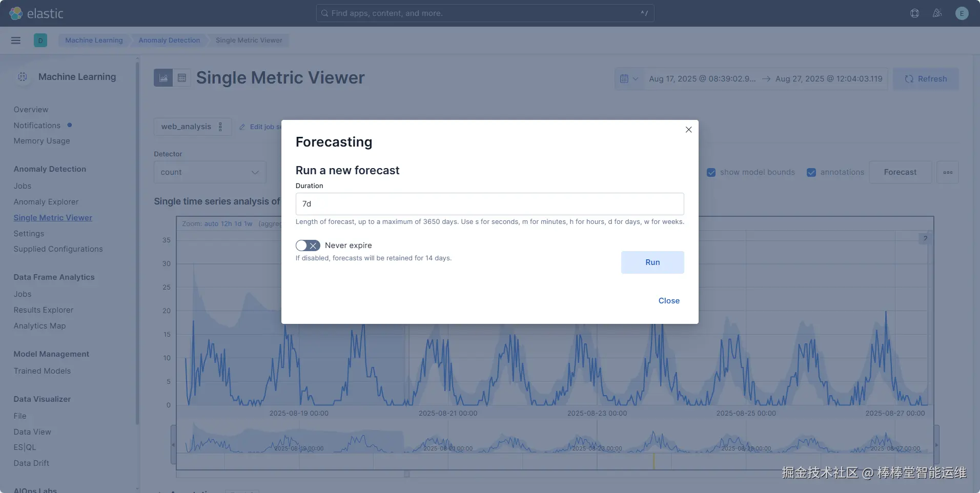980x493 pixels.
Task: Open Trained Models
Action: 42,371
